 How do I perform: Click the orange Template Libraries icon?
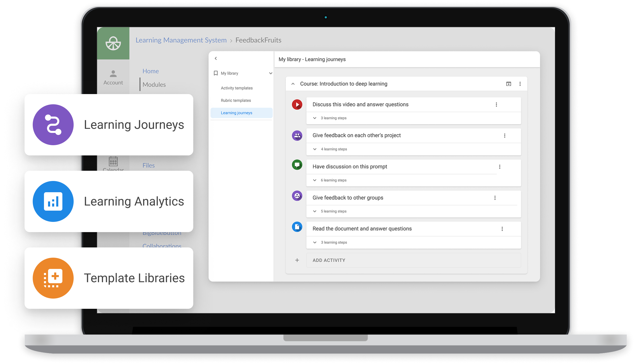click(x=53, y=278)
